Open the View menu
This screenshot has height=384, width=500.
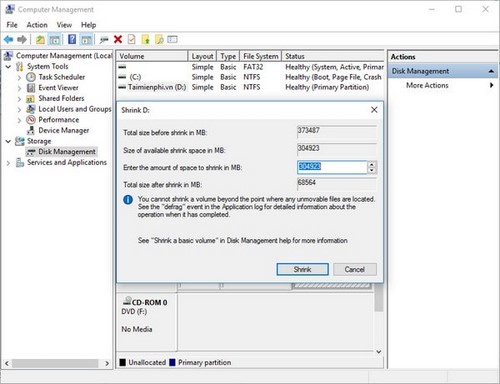64,25
